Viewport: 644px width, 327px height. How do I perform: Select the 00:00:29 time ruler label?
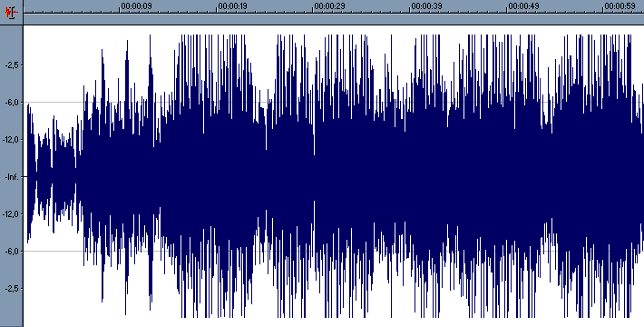(330, 6)
